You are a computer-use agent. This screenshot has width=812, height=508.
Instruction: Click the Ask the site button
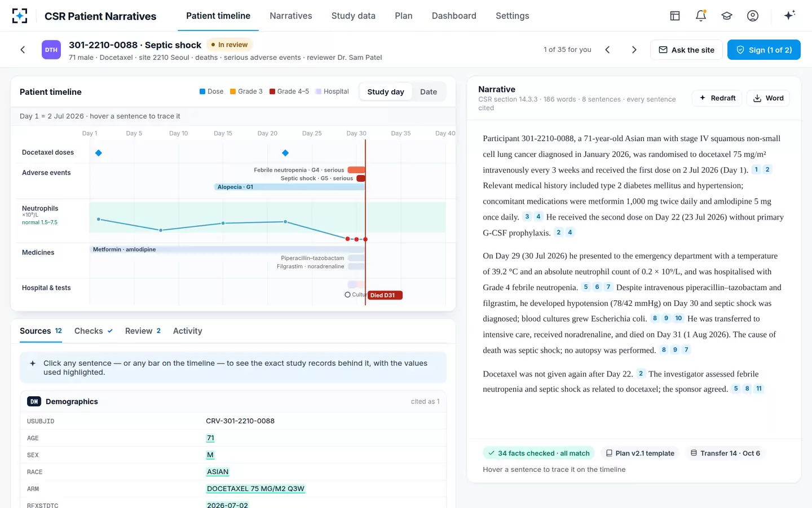[x=686, y=50]
